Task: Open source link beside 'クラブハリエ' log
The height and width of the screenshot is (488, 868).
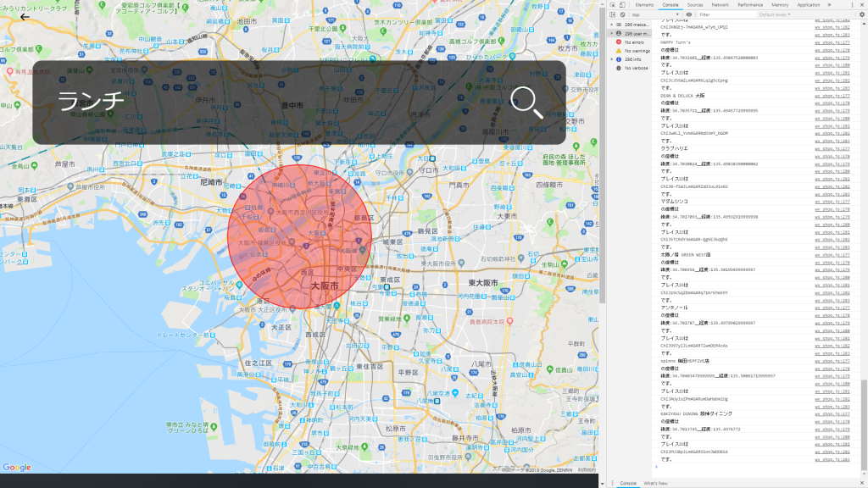Action: click(x=832, y=149)
